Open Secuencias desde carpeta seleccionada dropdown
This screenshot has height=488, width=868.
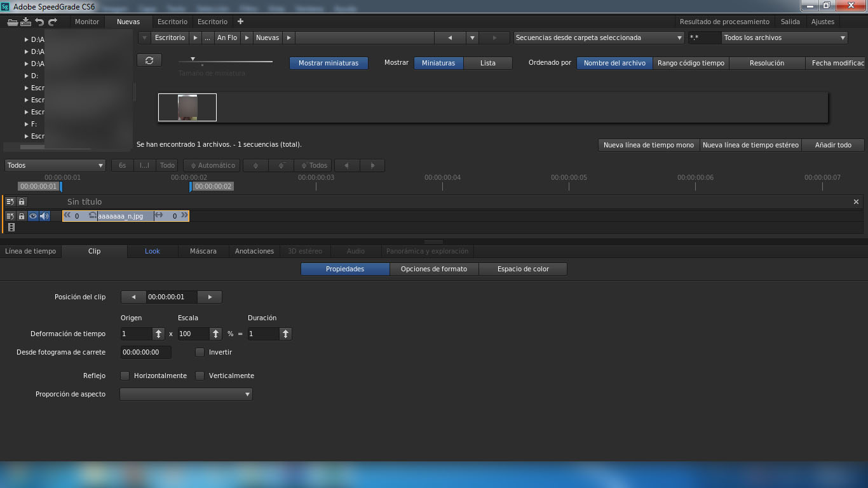pyautogui.click(x=599, y=37)
